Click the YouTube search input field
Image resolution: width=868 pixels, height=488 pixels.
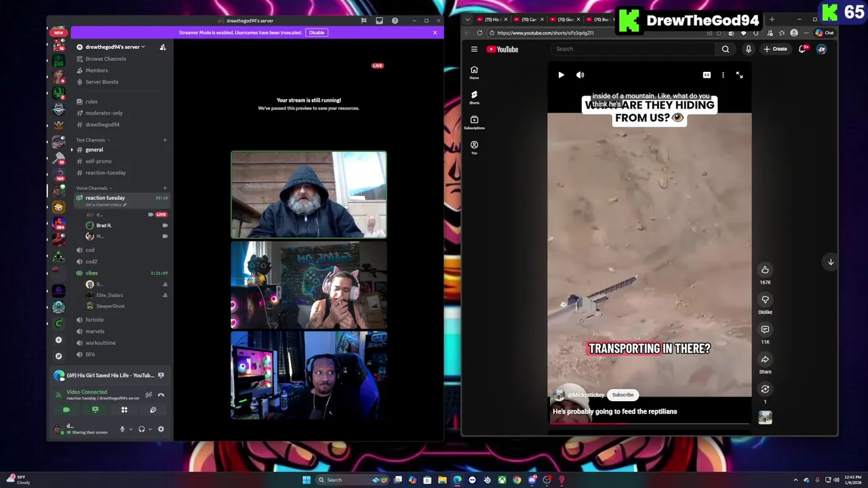(x=634, y=49)
